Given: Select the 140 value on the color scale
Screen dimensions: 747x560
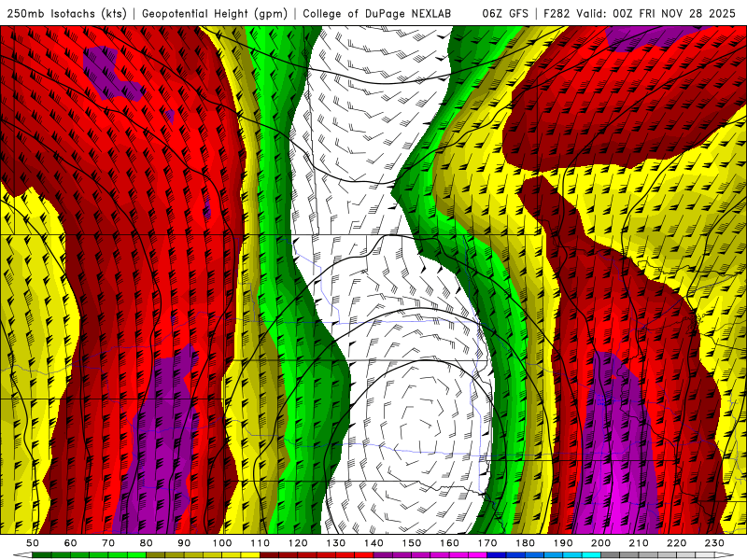Looking at the screenshot, I should click(374, 543).
